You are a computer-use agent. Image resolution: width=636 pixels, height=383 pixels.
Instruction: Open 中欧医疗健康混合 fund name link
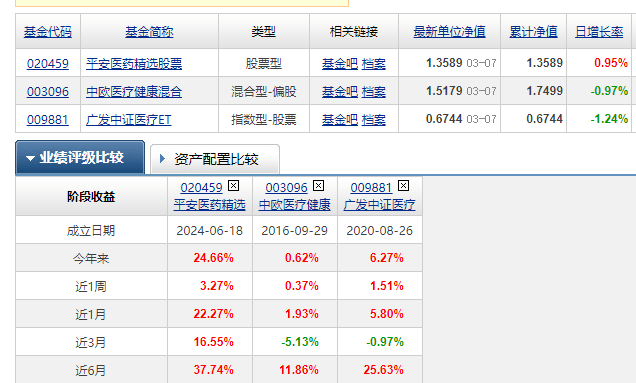[134, 92]
